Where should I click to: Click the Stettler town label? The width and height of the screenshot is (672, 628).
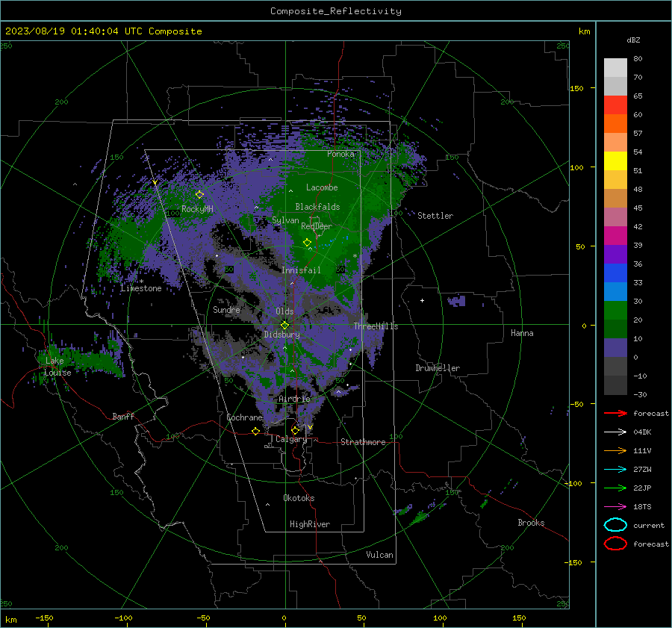coord(435,216)
